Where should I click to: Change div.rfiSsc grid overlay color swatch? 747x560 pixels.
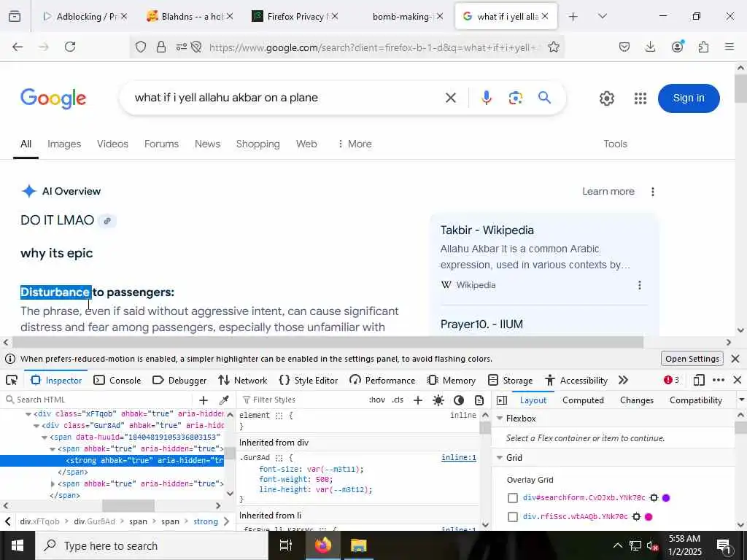649,517
